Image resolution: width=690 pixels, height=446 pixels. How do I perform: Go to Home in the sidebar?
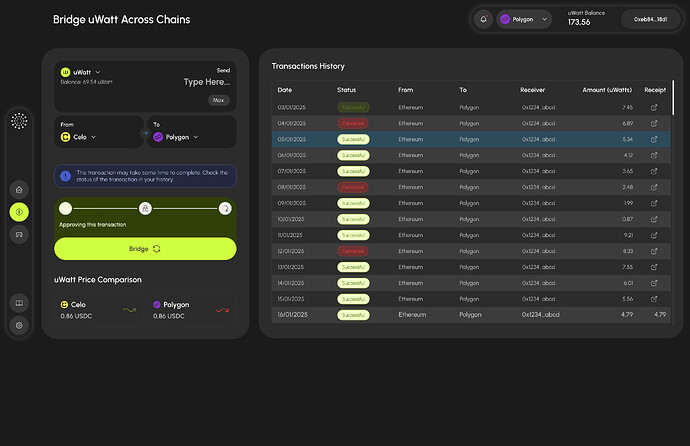coord(19,189)
